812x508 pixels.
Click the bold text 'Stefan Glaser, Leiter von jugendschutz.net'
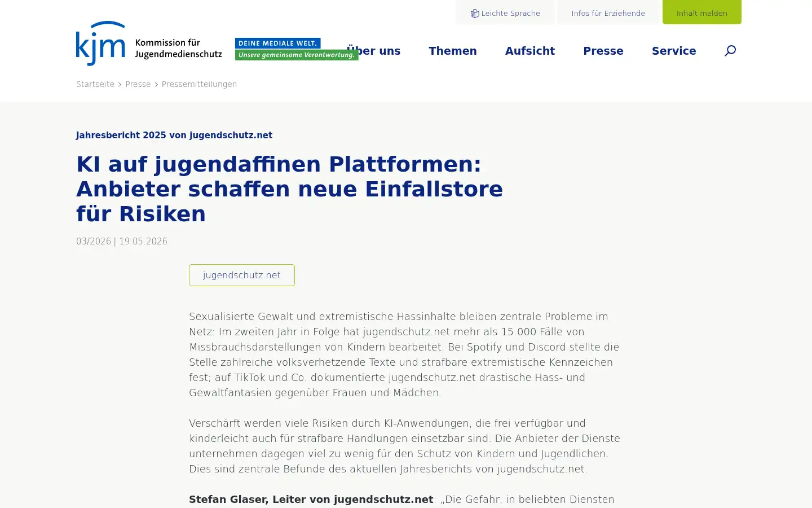click(x=311, y=500)
